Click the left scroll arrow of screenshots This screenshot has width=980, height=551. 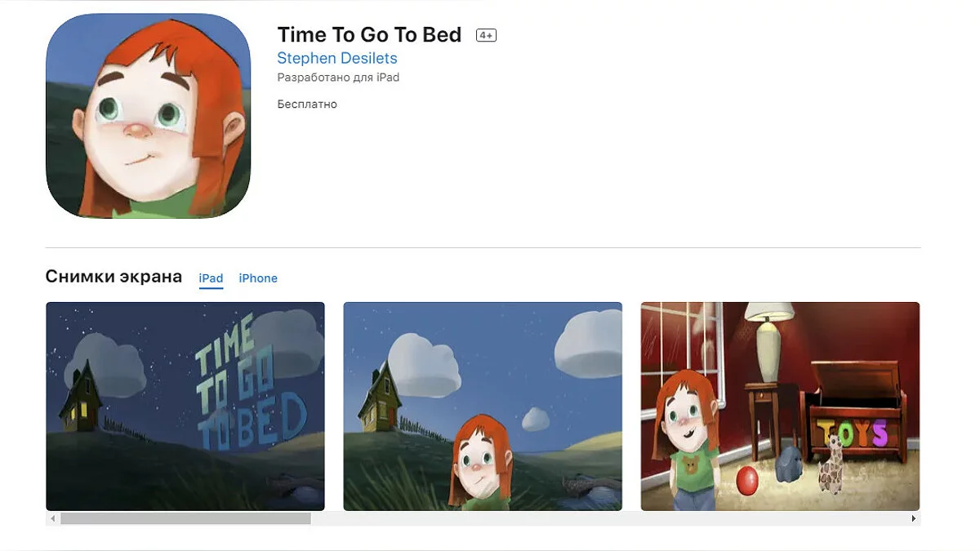click(x=53, y=518)
